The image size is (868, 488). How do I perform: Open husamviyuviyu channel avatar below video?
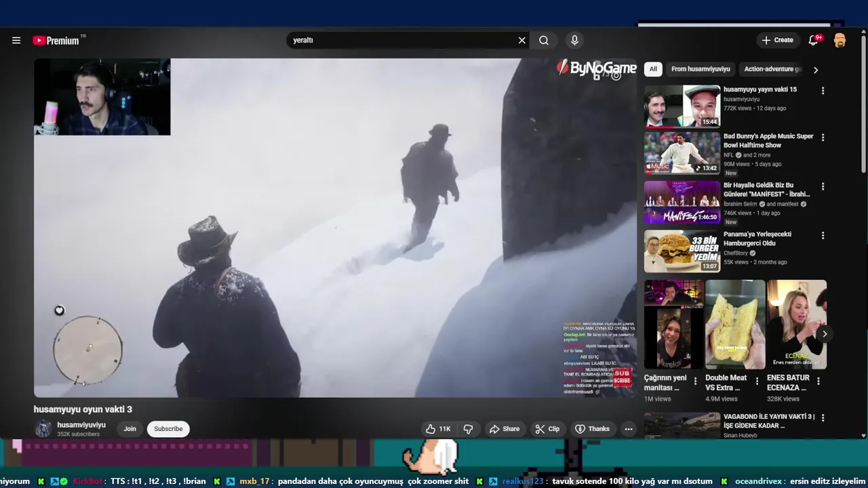coord(43,428)
